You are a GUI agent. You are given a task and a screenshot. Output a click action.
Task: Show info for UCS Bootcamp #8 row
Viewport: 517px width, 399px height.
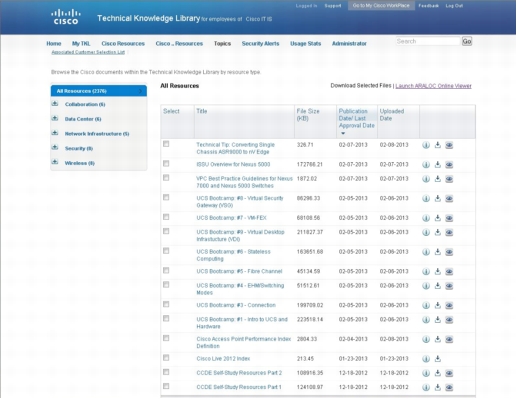[x=426, y=199]
